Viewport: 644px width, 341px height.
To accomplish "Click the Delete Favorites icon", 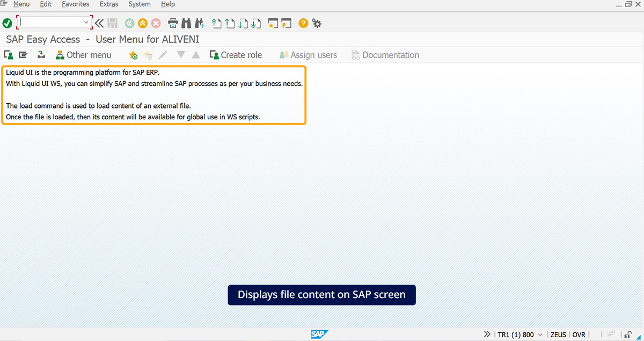I will click(148, 55).
